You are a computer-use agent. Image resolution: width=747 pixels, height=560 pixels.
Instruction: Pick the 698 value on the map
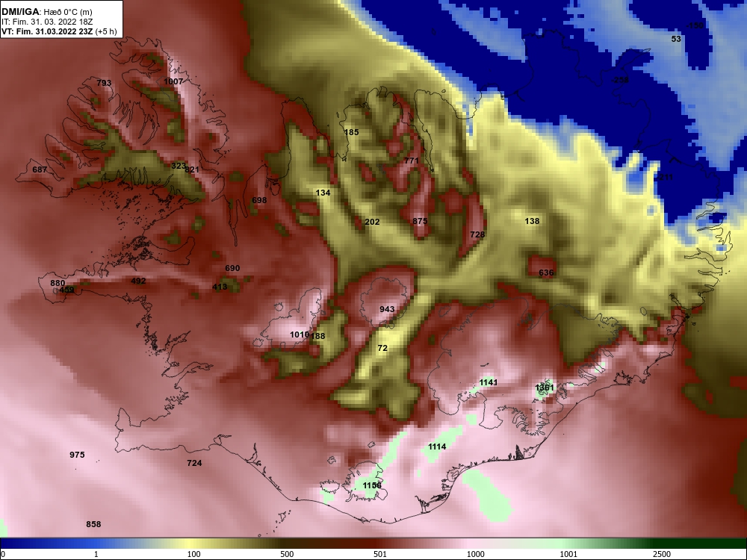tap(259, 200)
